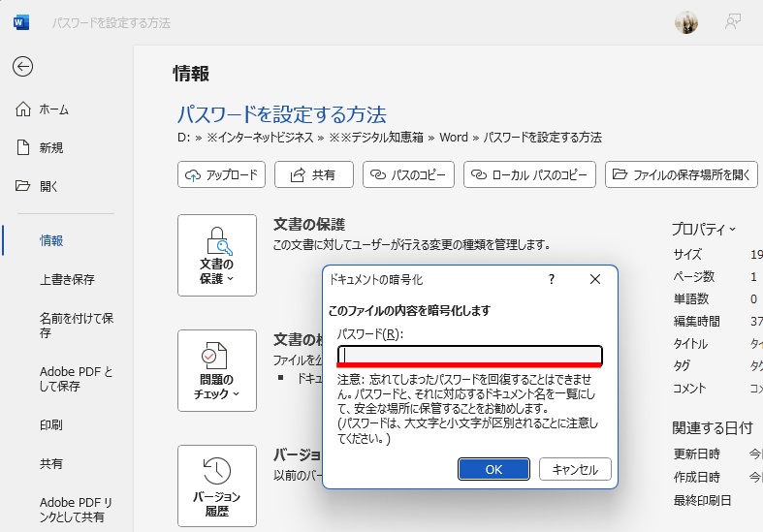Click the back arrow icon

tap(22, 67)
